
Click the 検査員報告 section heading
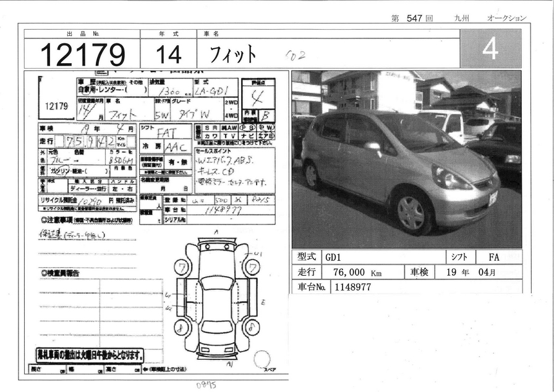[60, 273]
